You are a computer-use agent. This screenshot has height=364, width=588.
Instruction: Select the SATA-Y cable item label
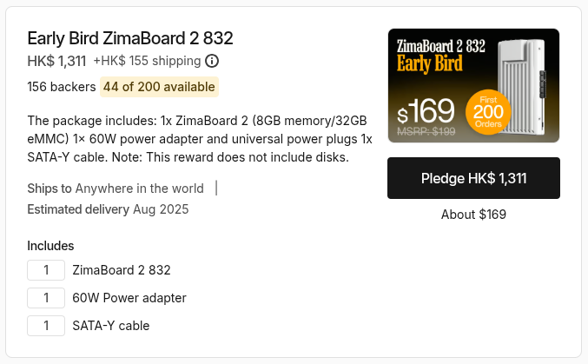(x=111, y=326)
